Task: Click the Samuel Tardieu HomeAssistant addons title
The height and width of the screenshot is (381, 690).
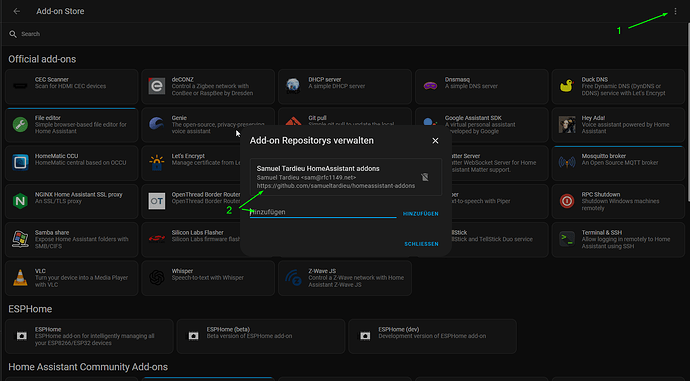Action: click(318, 169)
